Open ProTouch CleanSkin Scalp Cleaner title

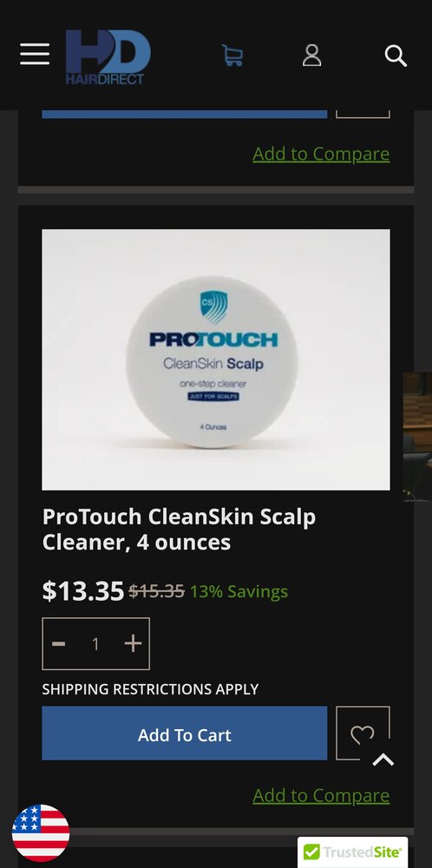(180, 529)
